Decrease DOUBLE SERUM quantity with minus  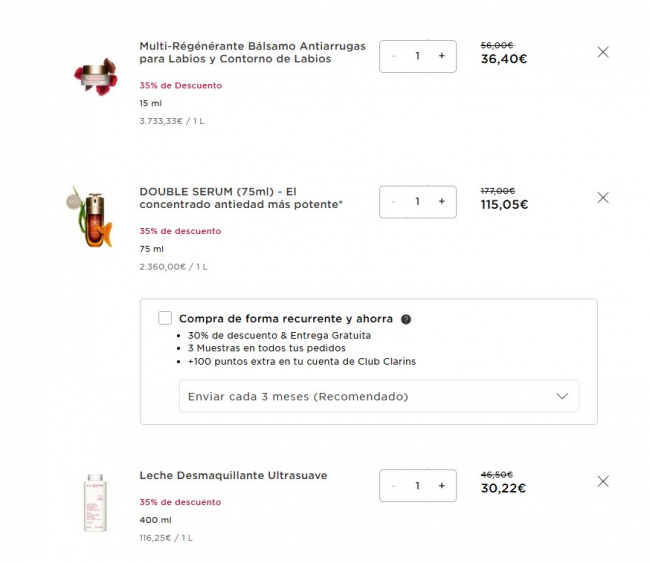[x=394, y=201]
